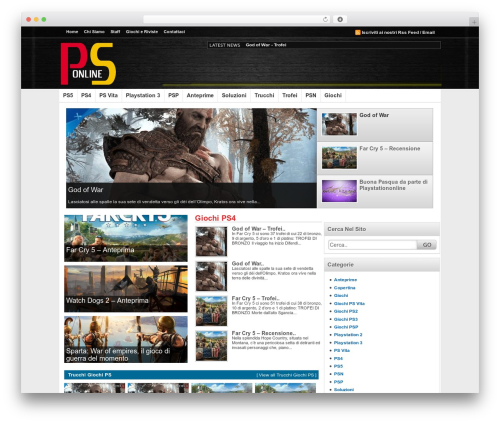Click View all Trucchi Giochi PS link
The height and width of the screenshot is (423, 500).
286,375
